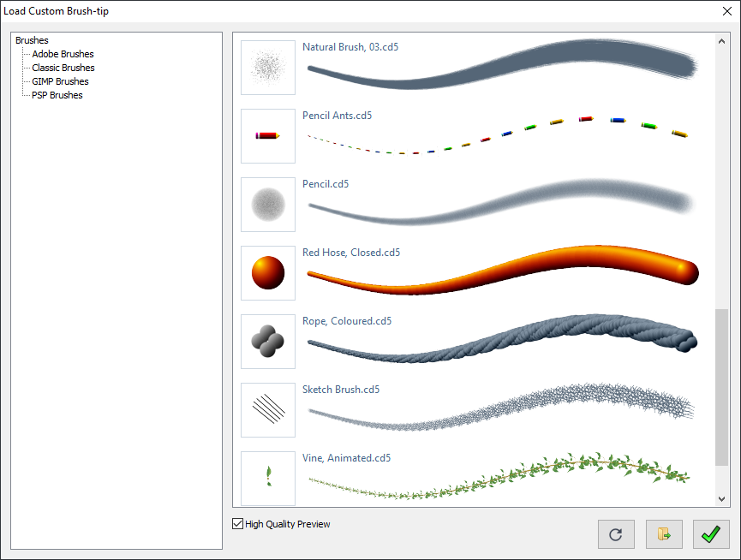Click the open brush folder icon button
This screenshot has height=560, width=741.
[x=663, y=534]
